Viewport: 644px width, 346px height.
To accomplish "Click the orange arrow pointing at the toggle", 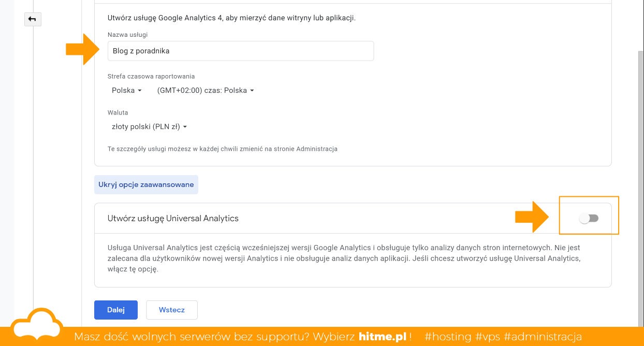I will [x=532, y=218].
